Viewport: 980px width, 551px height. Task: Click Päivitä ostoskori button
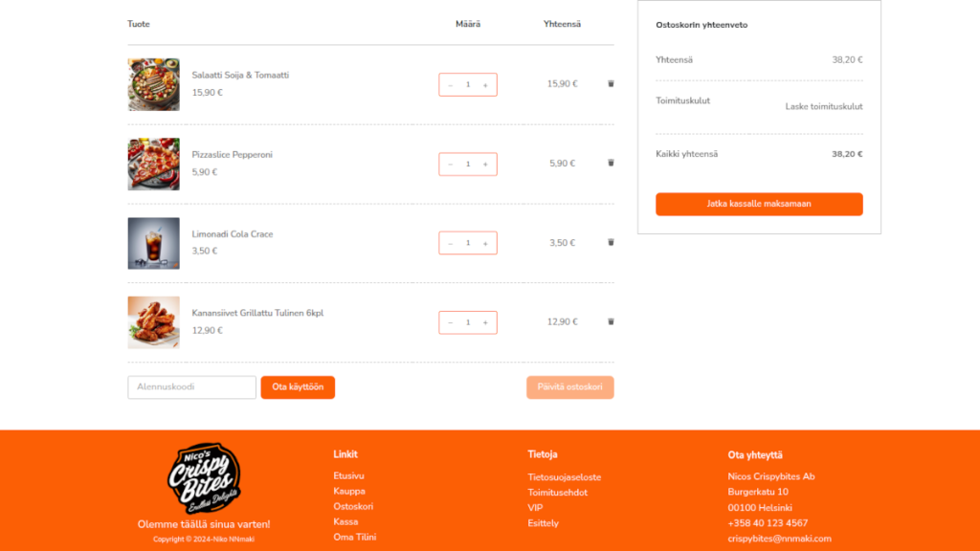click(x=570, y=387)
